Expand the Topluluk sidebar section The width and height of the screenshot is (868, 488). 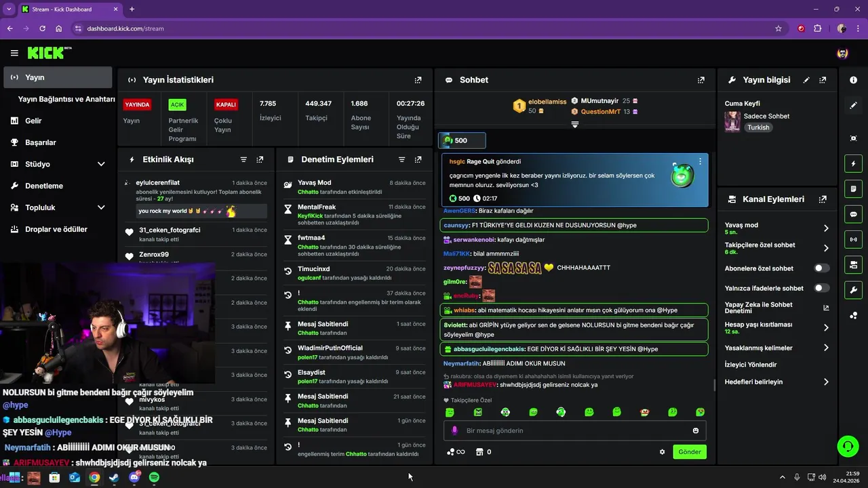click(101, 207)
